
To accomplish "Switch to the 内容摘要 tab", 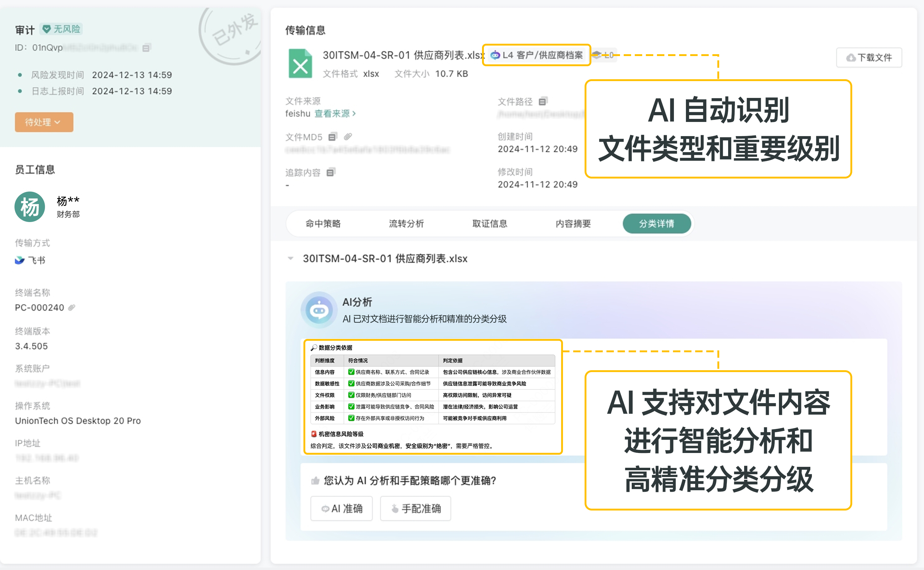I will 573,224.
